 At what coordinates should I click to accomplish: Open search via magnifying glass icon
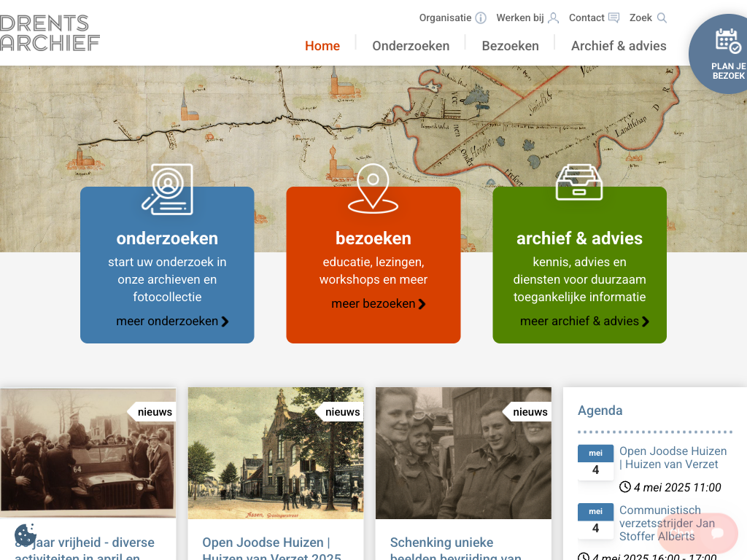tap(662, 18)
